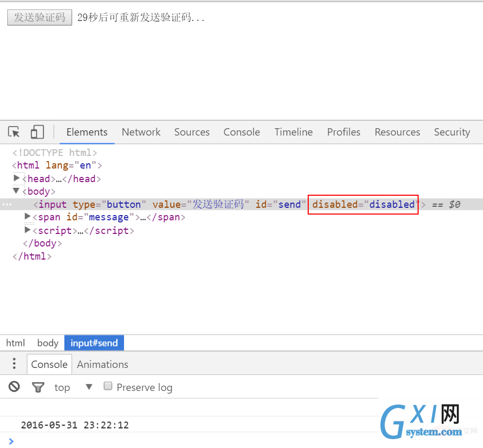The height and width of the screenshot is (448, 483).
Task: Click console output 2016-05-31 23:22:12
Action: (x=75, y=425)
